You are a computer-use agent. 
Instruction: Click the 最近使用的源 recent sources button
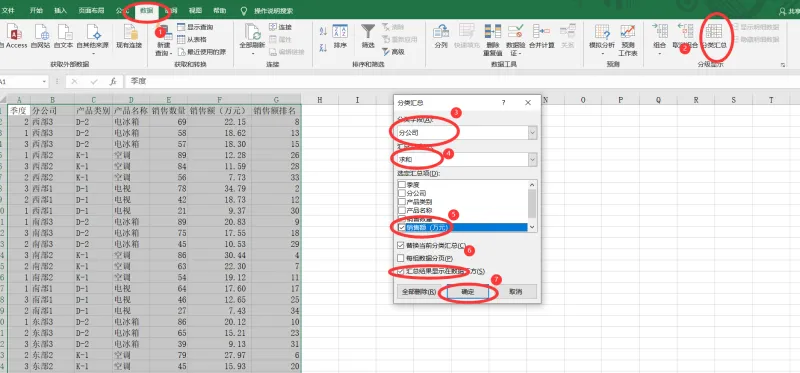click(201, 52)
